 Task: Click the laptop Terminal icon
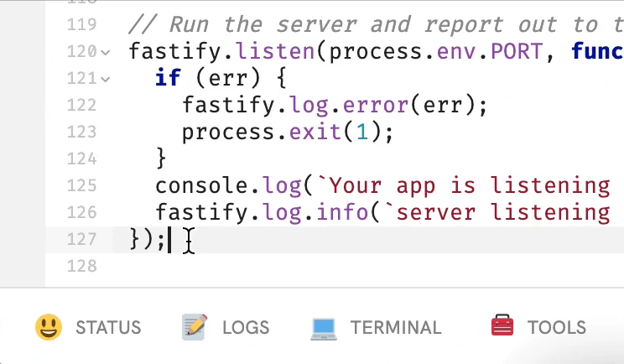324,327
